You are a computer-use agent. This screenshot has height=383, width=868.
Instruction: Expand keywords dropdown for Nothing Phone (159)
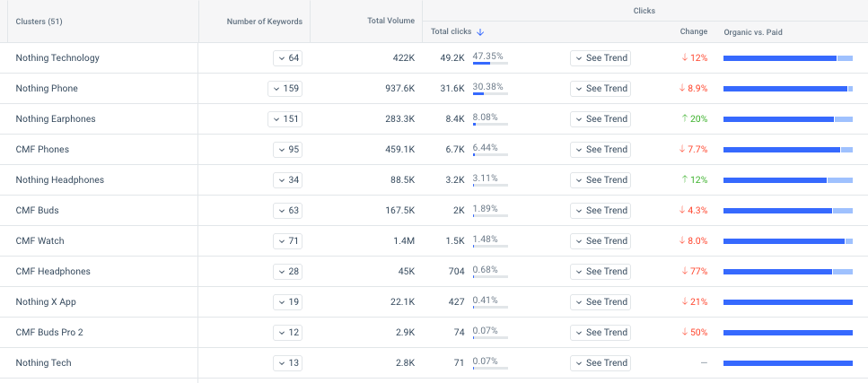click(x=285, y=89)
